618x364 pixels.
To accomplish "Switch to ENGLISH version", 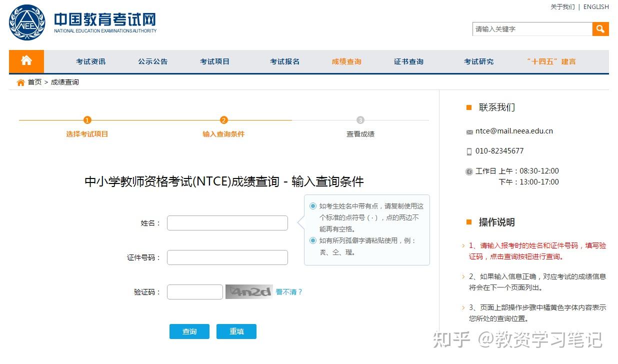I will (x=596, y=7).
